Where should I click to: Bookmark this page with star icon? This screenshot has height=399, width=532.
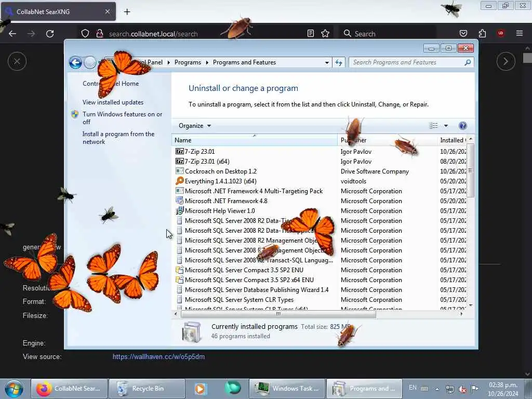(325, 33)
